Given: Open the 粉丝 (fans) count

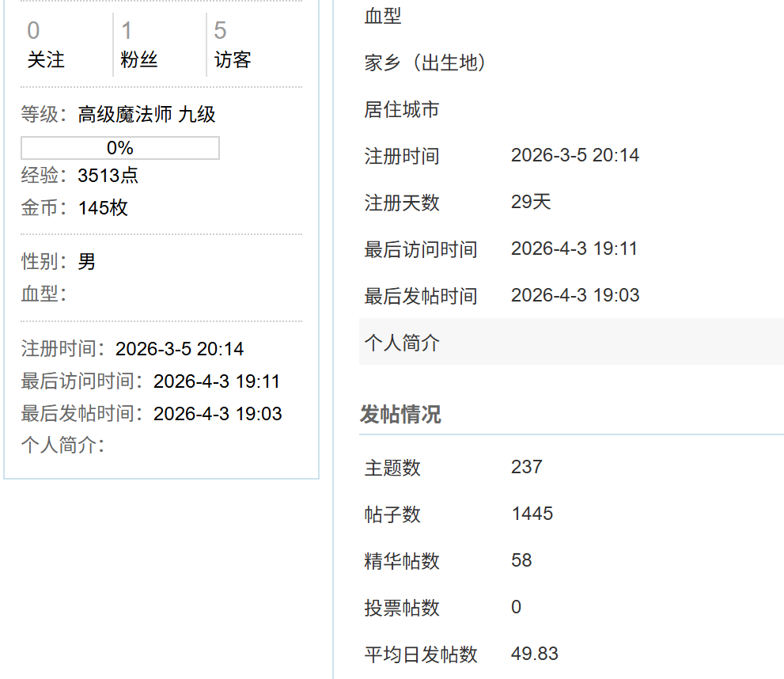Looking at the screenshot, I should [x=138, y=45].
